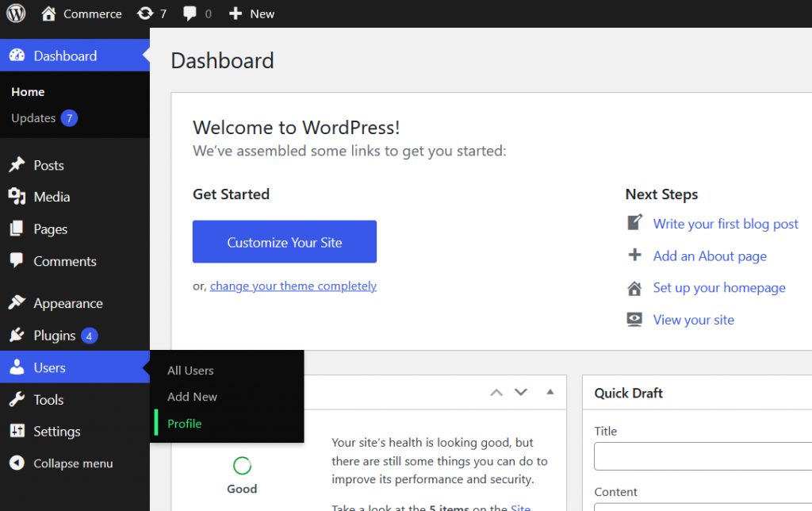The image size is (812, 511).
Task: Click the updates refresh icon in admin bar
Action: pyautogui.click(x=145, y=13)
